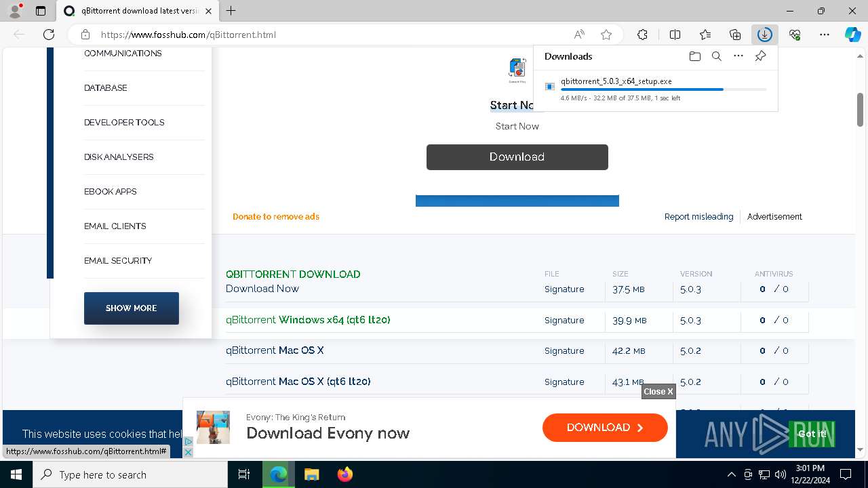Screen dimensions: 868x488
Task: Show hidden system tray icons
Action: [x=731, y=474]
